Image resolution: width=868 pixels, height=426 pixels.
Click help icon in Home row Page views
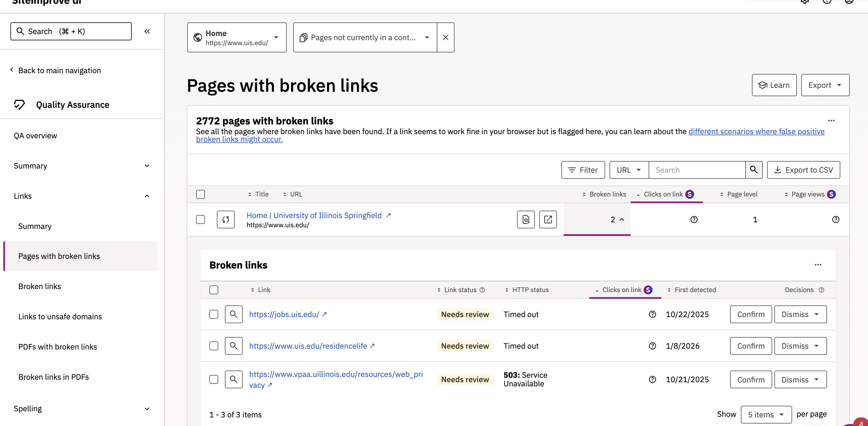tap(836, 220)
